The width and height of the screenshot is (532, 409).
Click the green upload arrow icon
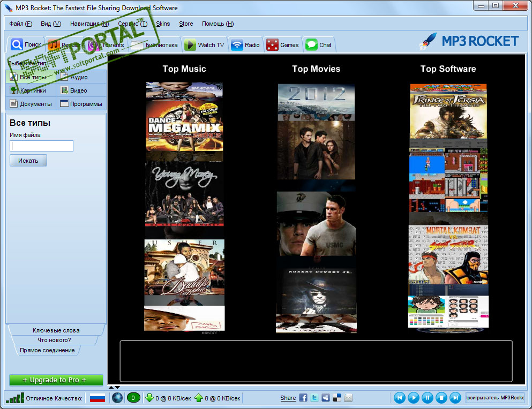(x=199, y=398)
